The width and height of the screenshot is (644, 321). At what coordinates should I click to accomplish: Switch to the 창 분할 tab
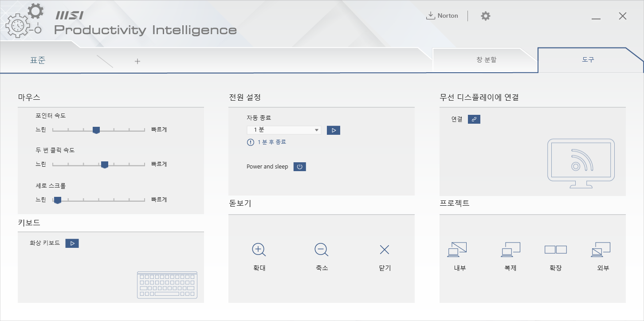(x=486, y=60)
